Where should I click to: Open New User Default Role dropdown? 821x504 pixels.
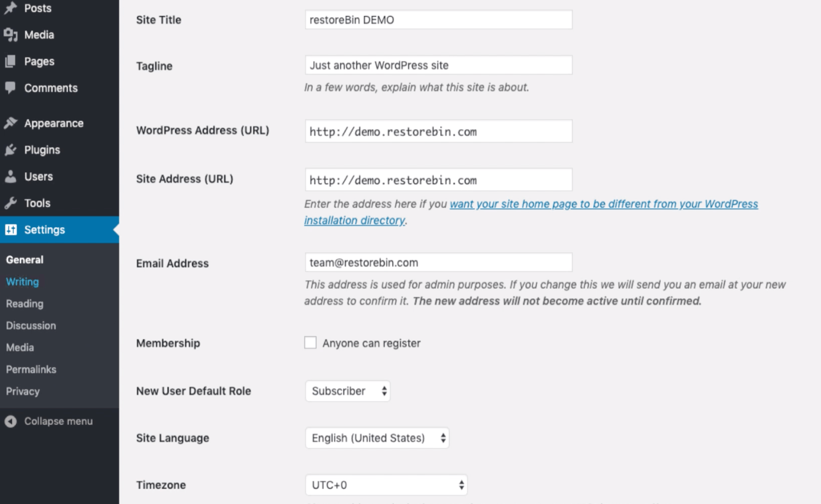pyautogui.click(x=348, y=391)
